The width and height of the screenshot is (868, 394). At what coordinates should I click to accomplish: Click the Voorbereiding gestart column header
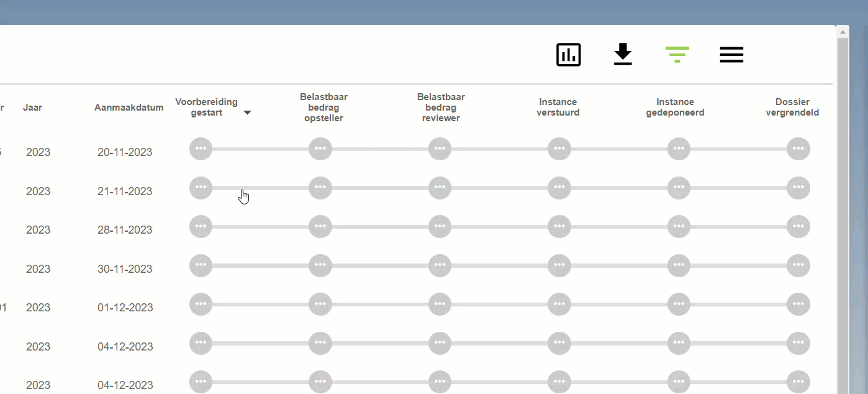click(x=206, y=108)
